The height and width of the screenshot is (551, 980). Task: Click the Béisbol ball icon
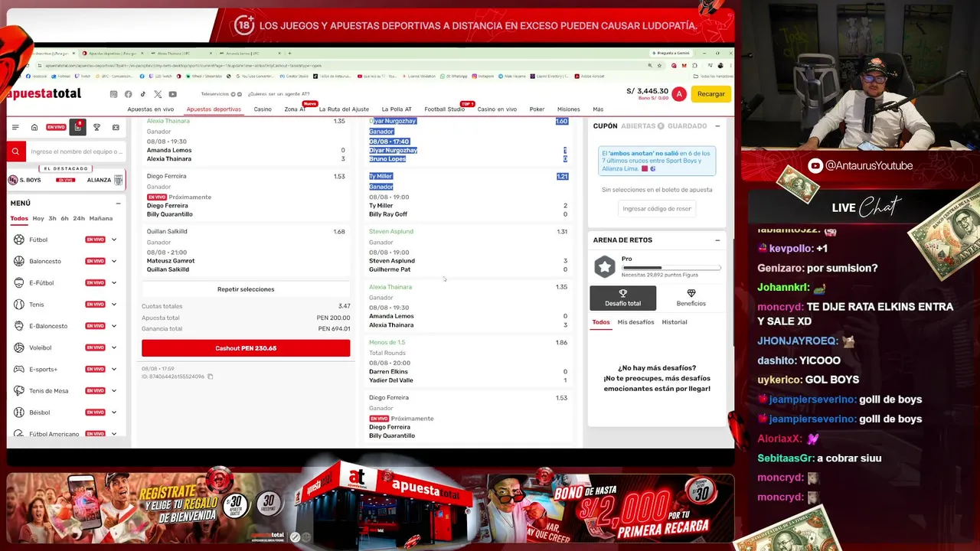coord(19,412)
